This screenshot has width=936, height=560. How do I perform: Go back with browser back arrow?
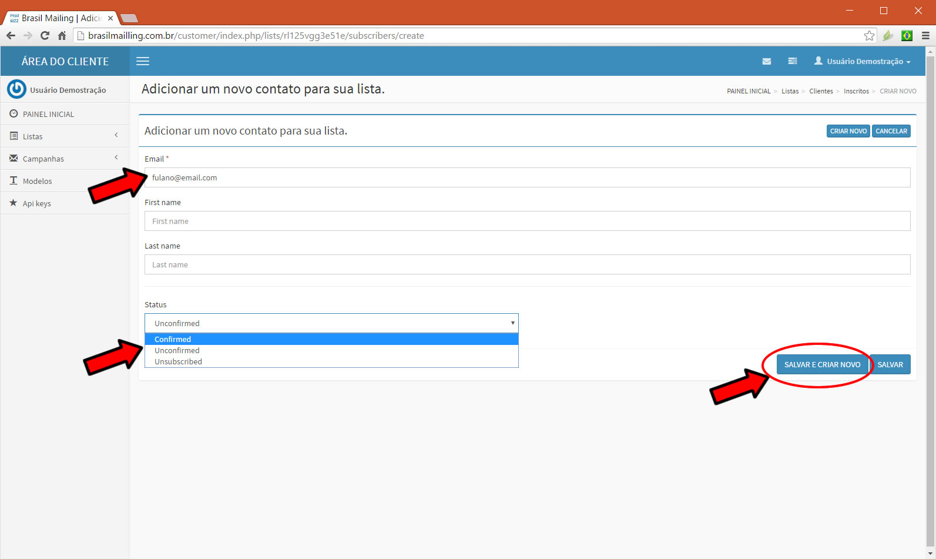tap(11, 35)
